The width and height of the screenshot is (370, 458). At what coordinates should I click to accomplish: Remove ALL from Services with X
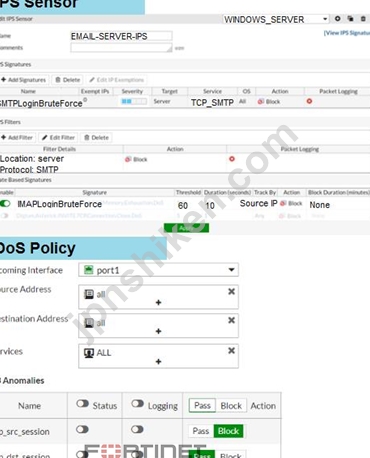pyautogui.click(x=231, y=350)
